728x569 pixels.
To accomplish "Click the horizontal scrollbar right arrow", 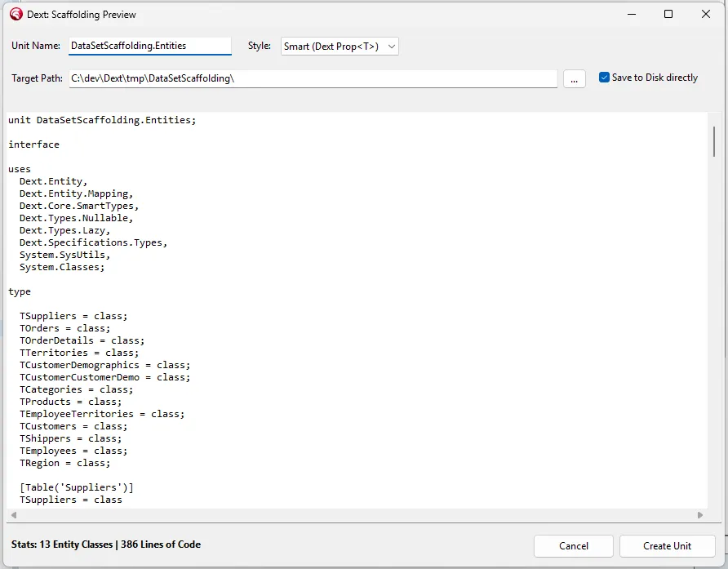I will pyautogui.click(x=700, y=514).
